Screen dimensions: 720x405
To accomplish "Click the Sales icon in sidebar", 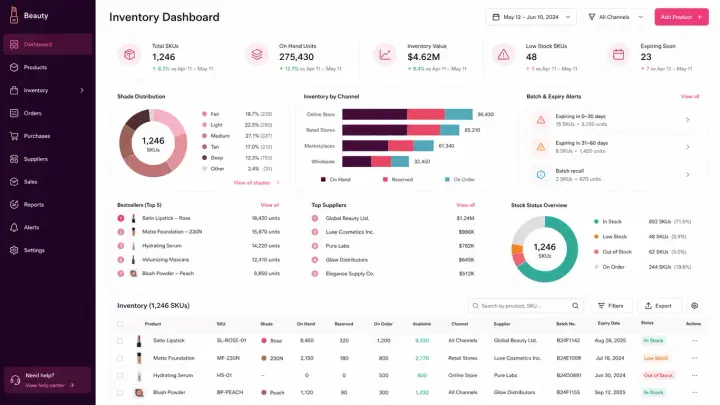I will 14,182.
